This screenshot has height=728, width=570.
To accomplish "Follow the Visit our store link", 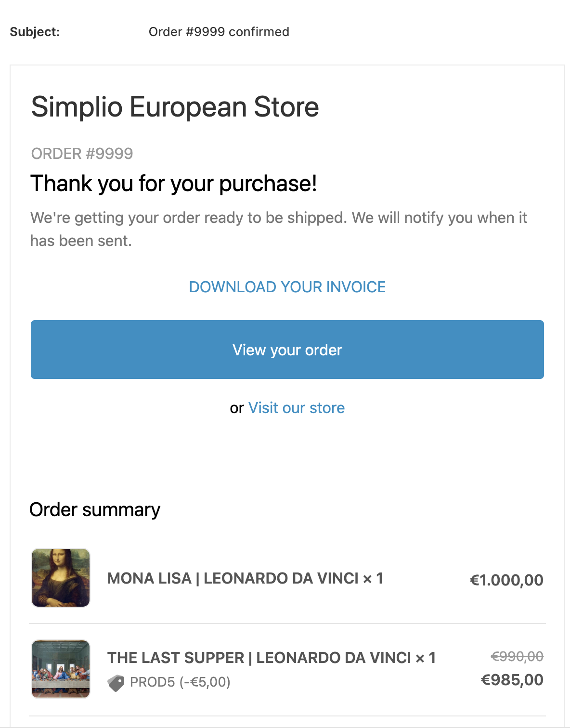I will click(x=297, y=408).
